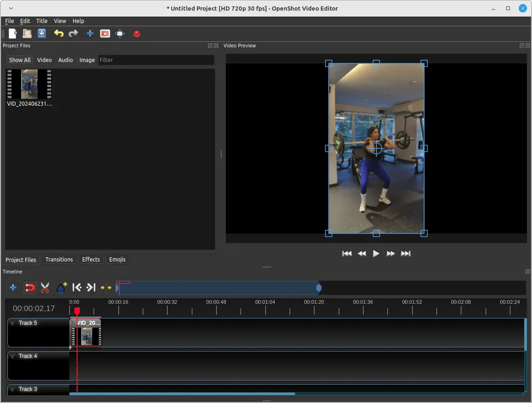This screenshot has width=532, height=403.
Task: Jump to next marker
Action: 91,288
